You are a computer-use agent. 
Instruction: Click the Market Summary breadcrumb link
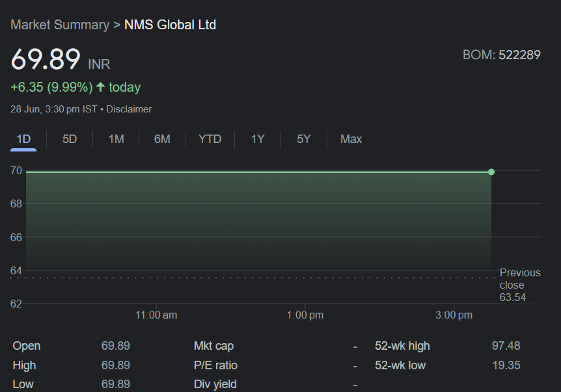click(x=60, y=25)
